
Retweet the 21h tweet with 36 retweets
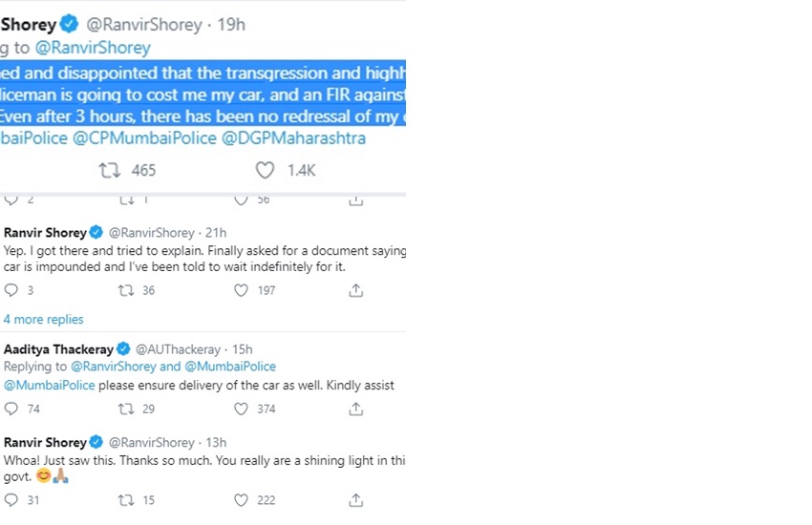point(125,290)
